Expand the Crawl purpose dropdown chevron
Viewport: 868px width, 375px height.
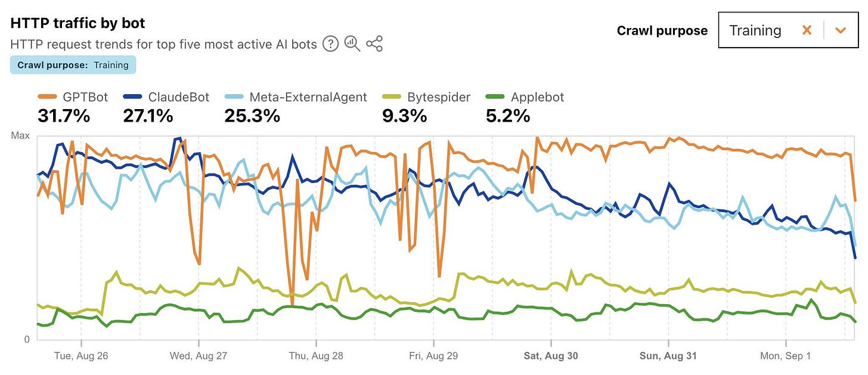[841, 30]
